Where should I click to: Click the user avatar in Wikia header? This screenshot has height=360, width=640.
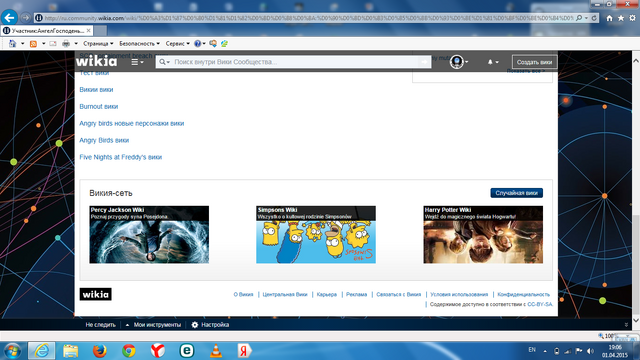[457, 62]
